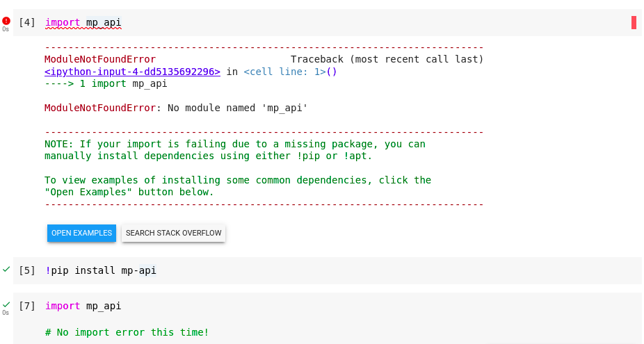644x344 pixels.
Task: Click into the 'import mp_api' code in cell 4
Action: click(83, 22)
